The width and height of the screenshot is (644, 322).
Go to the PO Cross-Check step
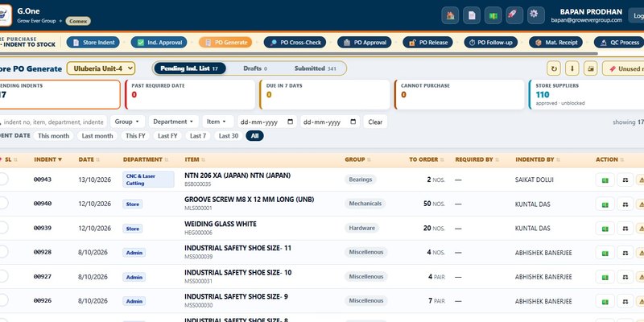295,43
